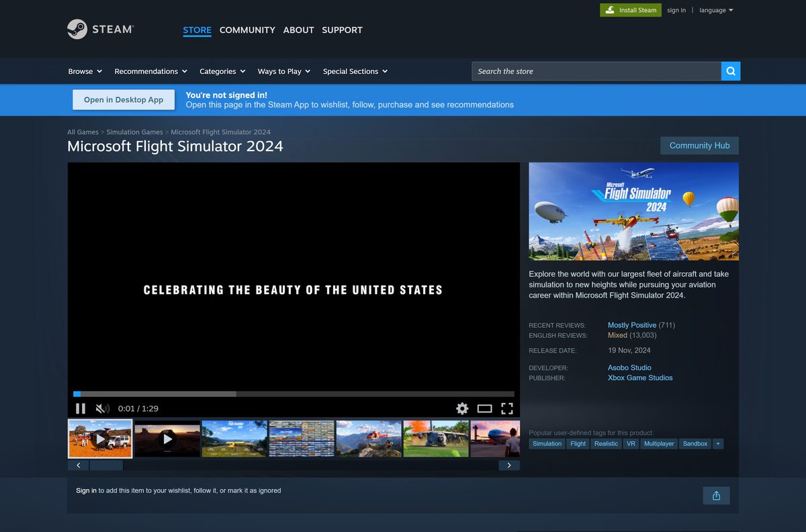806x532 pixels.
Task: Expand the Special Sections menu
Action: 355,71
